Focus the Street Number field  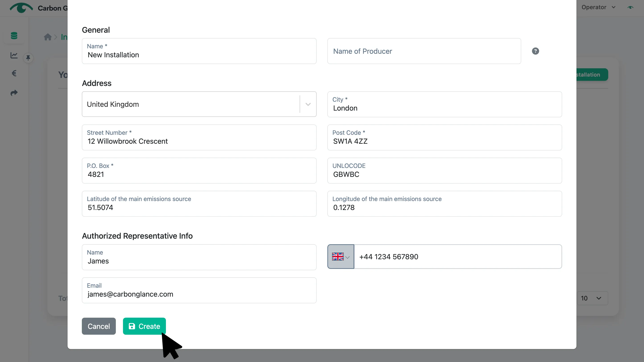(199, 137)
